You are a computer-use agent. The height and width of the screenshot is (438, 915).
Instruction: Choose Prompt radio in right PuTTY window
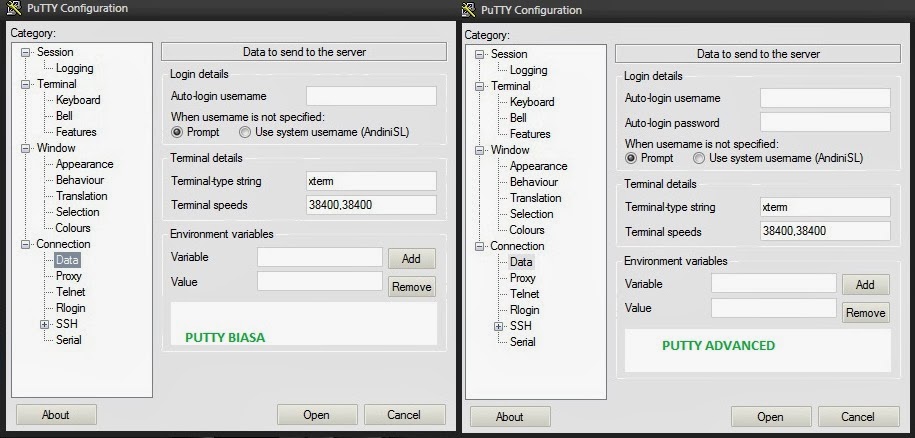click(631, 158)
